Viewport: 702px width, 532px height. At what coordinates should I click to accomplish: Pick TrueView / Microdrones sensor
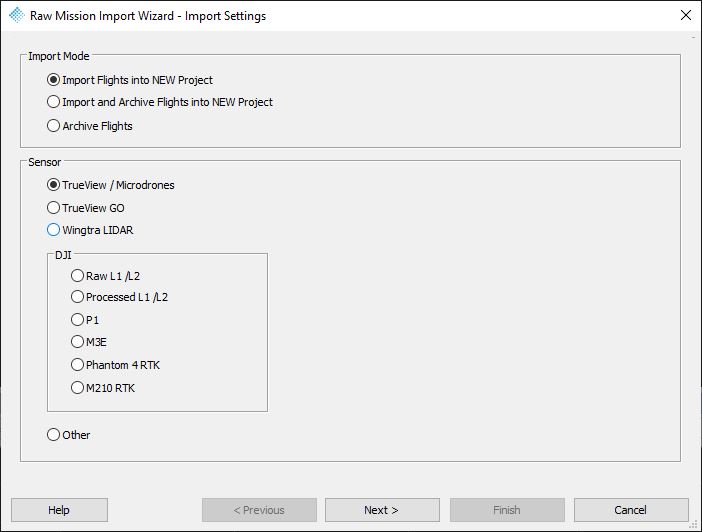[111, 185]
